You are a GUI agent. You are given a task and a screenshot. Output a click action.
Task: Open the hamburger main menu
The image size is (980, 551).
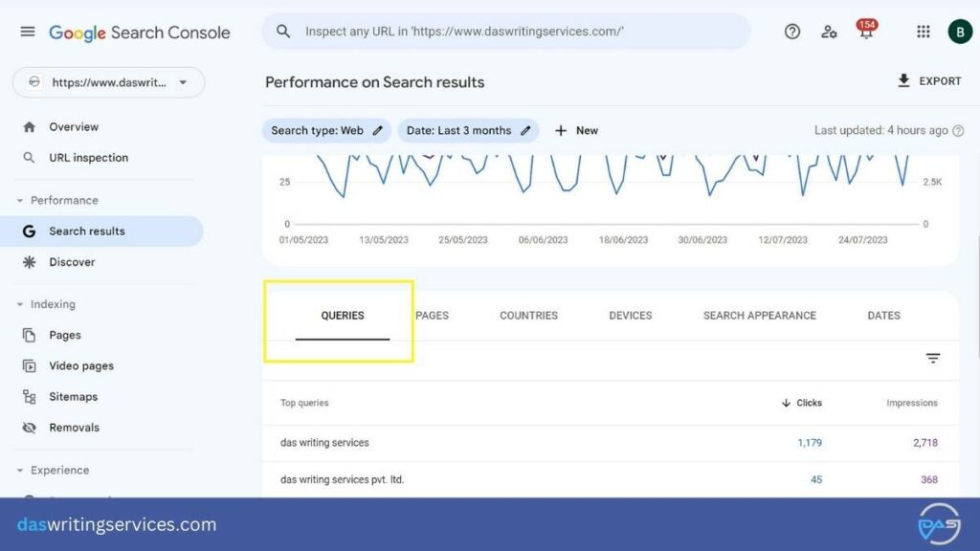28,32
